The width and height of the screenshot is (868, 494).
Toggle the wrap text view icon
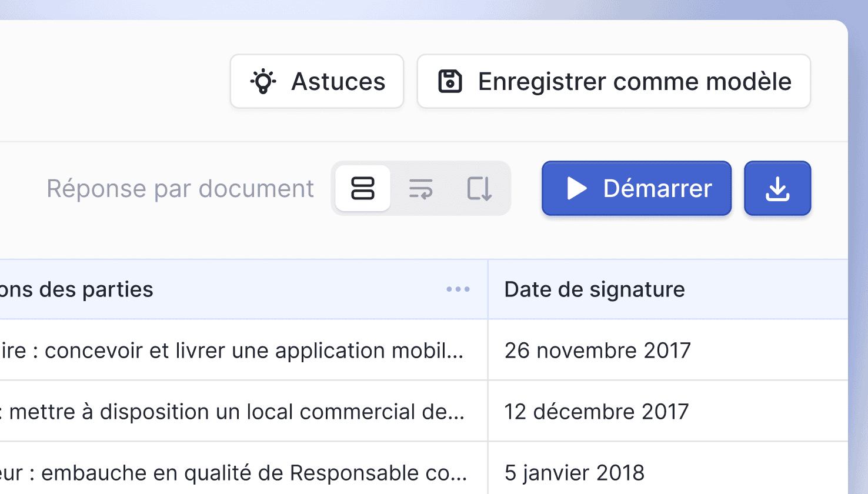pos(421,189)
